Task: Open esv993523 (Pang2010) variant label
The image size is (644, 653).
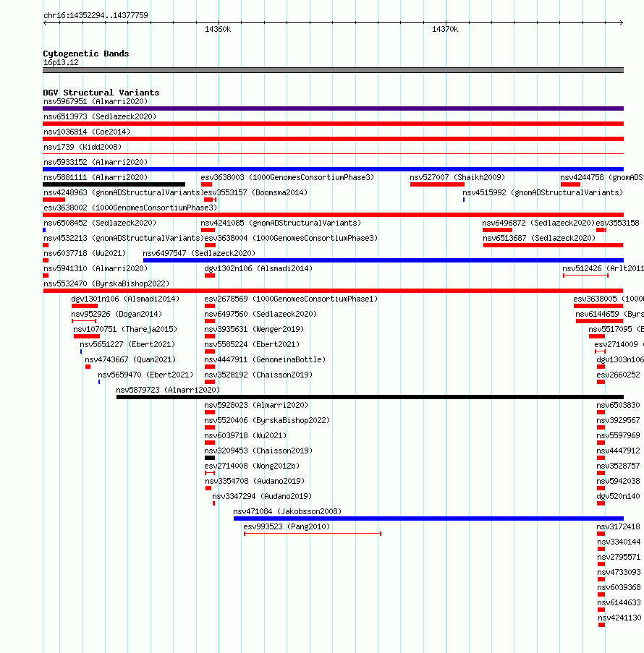Action: tap(287, 527)
